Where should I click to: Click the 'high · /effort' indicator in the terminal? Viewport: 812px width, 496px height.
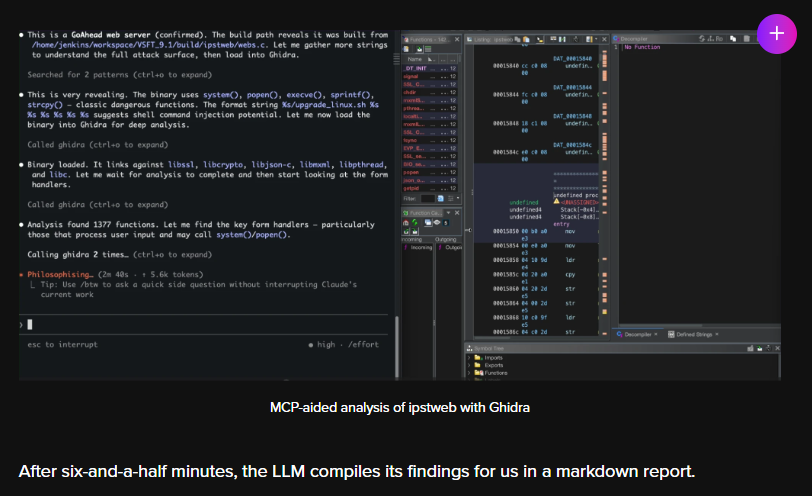coord(343,345)
